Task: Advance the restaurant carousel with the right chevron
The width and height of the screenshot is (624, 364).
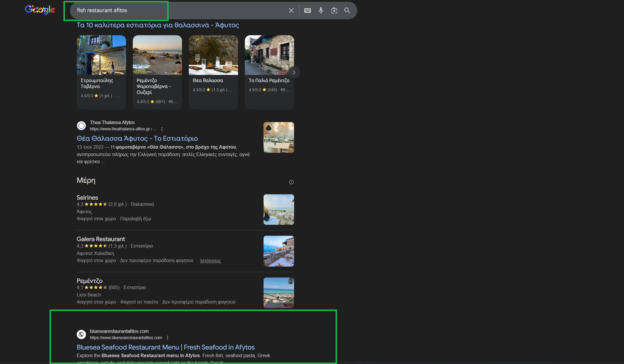Action: 294,72
